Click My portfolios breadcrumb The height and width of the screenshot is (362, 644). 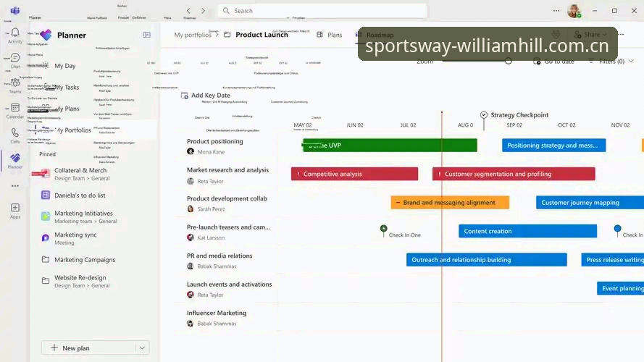192,35
